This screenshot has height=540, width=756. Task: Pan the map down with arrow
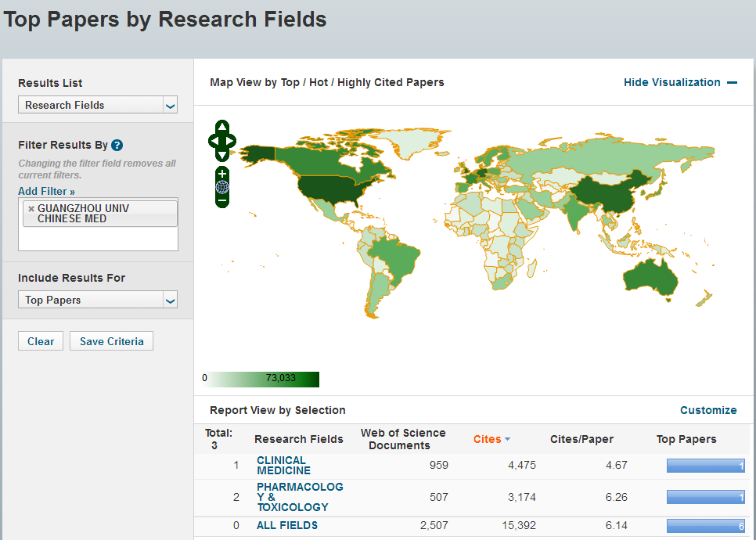click(x=222, y=155)
